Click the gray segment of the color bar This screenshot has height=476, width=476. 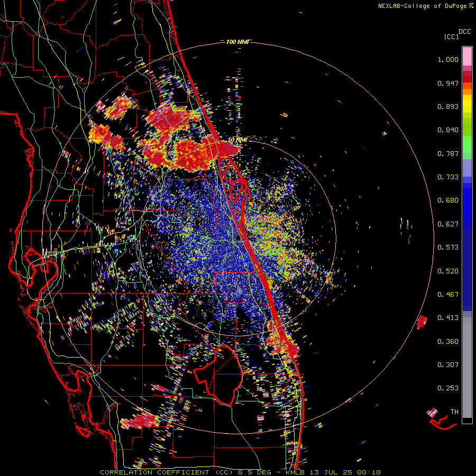(x=467, y=368)
